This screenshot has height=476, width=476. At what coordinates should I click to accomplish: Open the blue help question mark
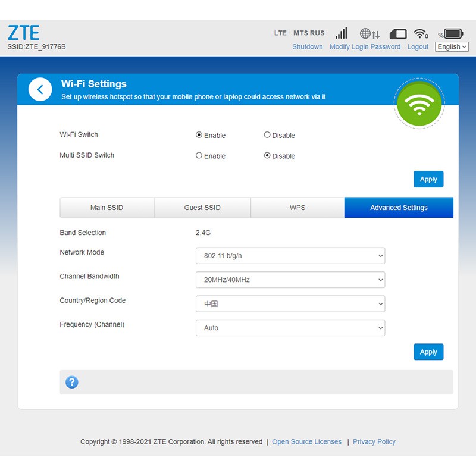pyautogui.click(x=72, y=383)
